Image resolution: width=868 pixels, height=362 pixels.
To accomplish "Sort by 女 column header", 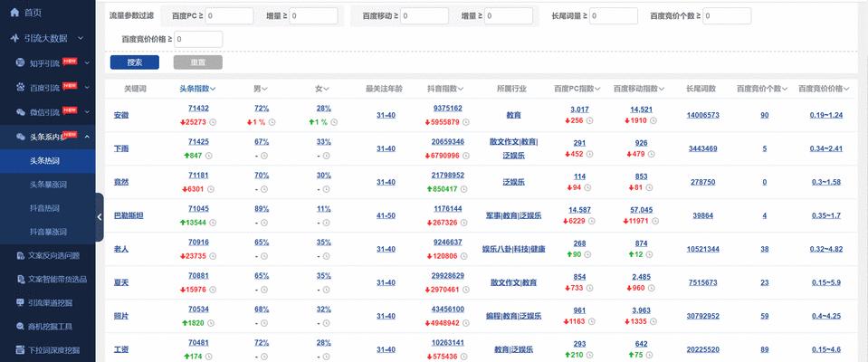I will click(x=323, y=89).
